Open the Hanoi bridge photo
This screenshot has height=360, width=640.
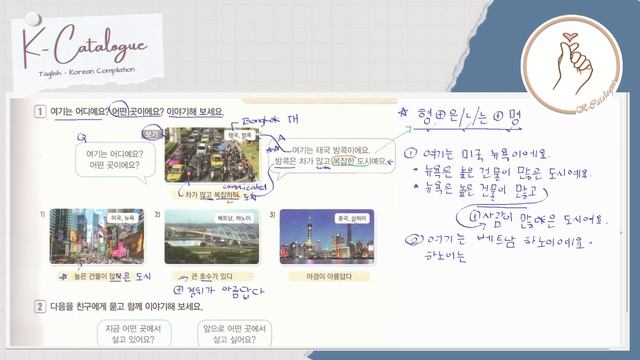pos(212,237)
